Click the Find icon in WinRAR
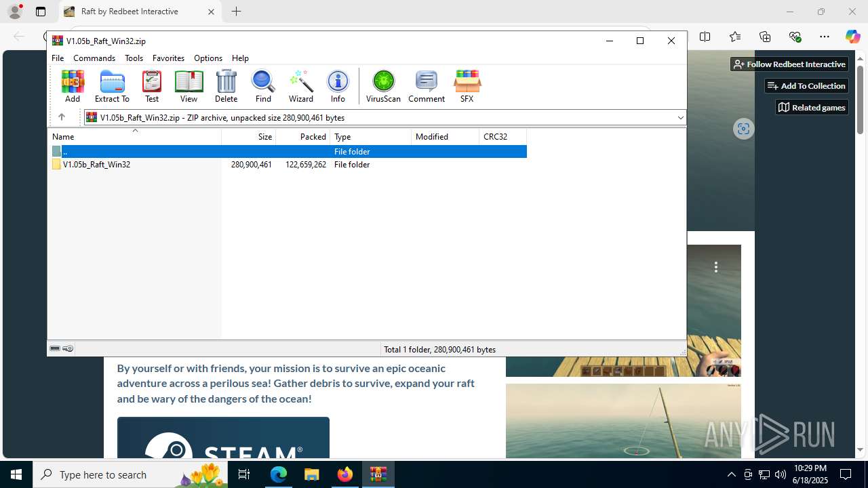868x488 pixels. pyautogui.click(x=263, y=86)
